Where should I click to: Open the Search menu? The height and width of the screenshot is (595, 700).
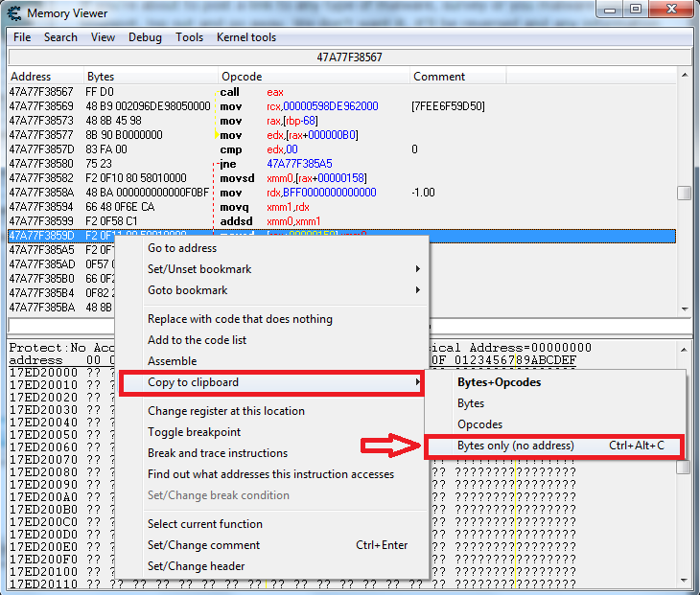tap(60, 37)
